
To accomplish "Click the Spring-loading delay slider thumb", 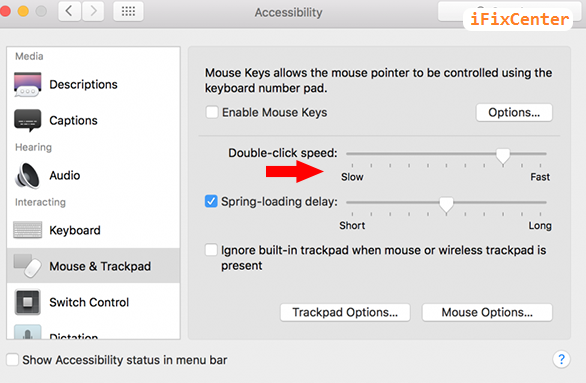I will click(446, 205).
